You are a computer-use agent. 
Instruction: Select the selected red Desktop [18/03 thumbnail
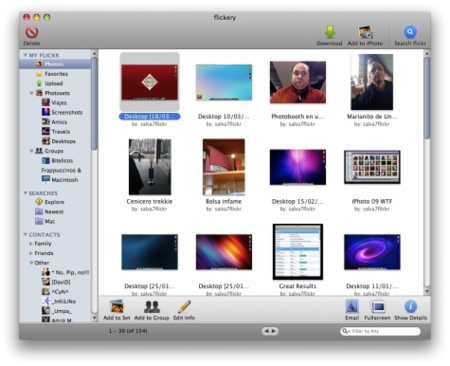(x=150, y=82)
